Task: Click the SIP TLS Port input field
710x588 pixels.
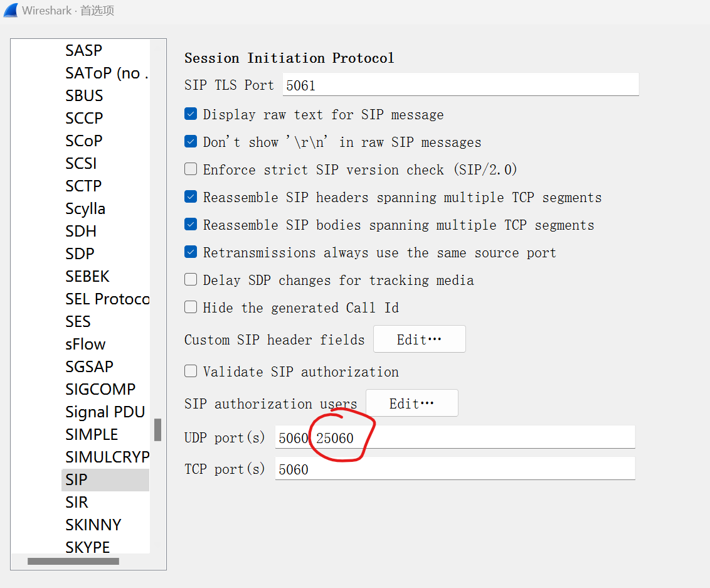Action: click(x=460, y=85)
